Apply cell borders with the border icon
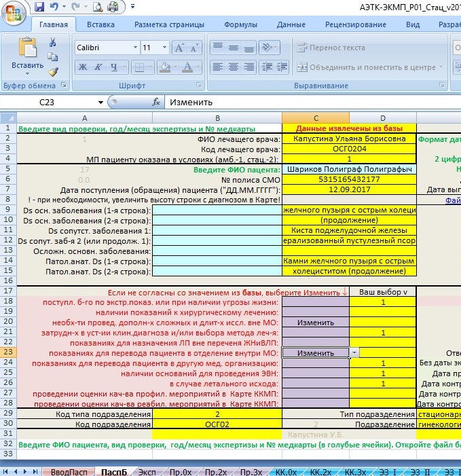This screenshot has height=476, width=461. click(x=139, y=67)
